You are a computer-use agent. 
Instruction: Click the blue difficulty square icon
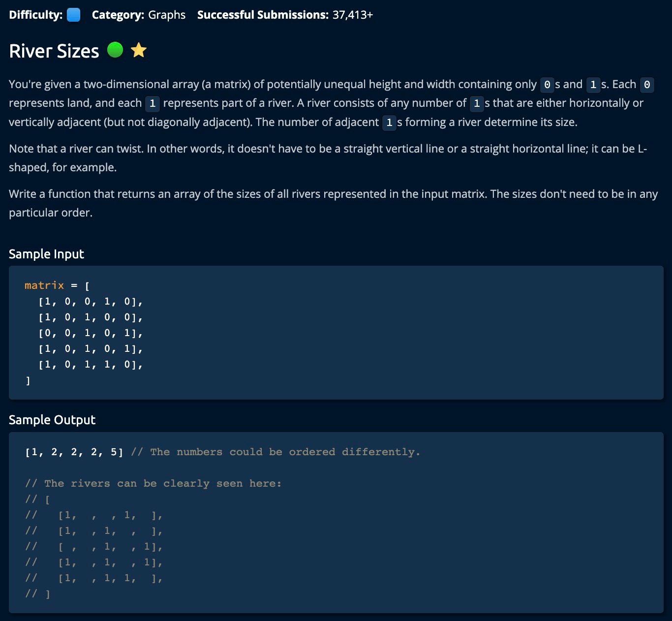(x=73, y=15)
